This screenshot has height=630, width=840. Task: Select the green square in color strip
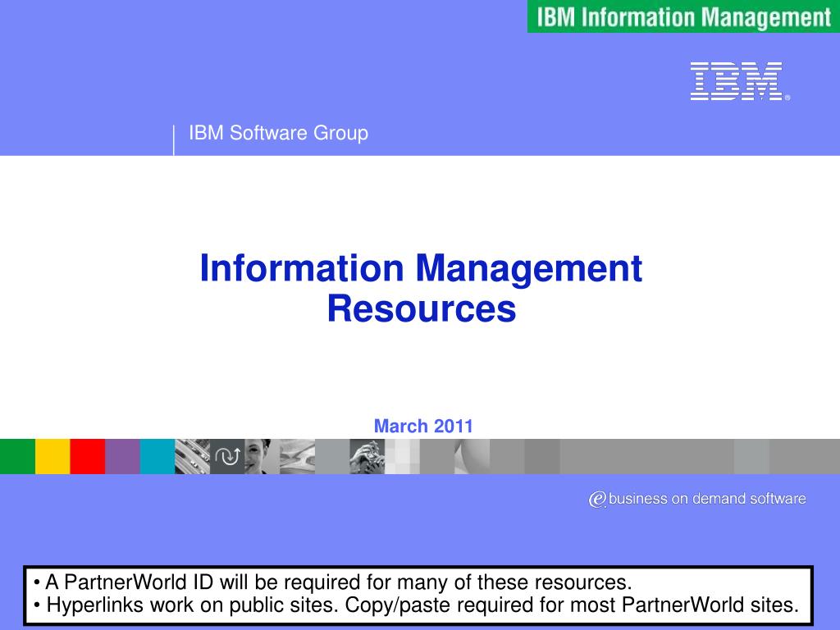(x=18, y=456)
